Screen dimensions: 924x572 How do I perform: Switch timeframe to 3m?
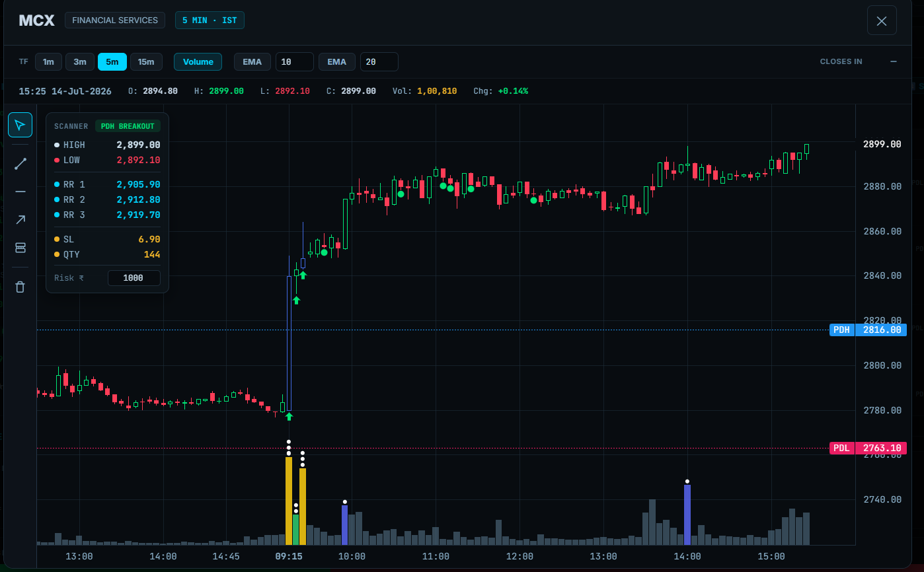tap(80, 61)
